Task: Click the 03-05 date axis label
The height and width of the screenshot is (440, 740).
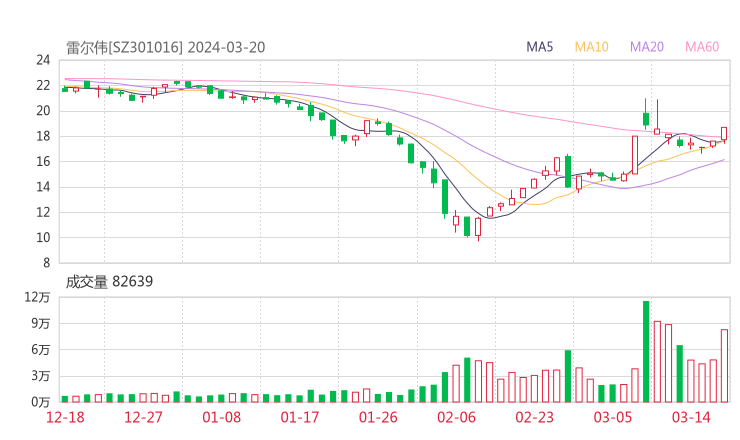Action: pyautogui.click(x=613, y=417)
